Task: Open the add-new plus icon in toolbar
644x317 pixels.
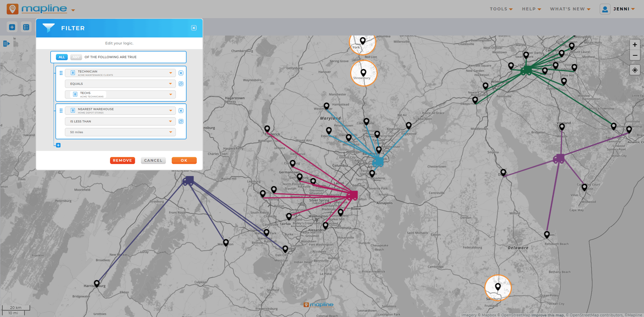Action: pos(12,27)
